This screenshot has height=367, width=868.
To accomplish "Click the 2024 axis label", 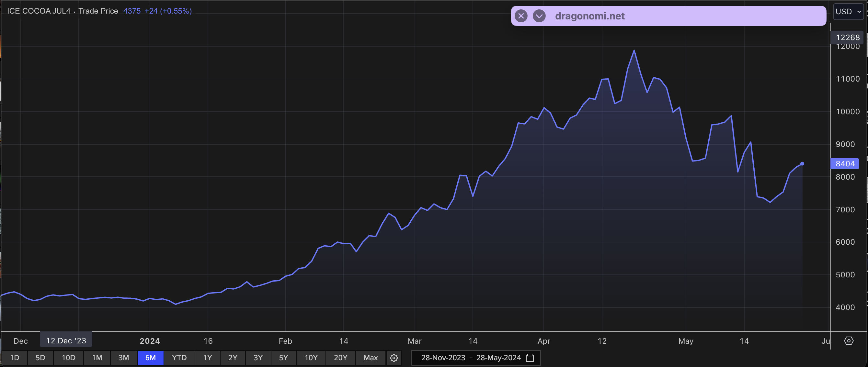I will (x=150, y=341).
